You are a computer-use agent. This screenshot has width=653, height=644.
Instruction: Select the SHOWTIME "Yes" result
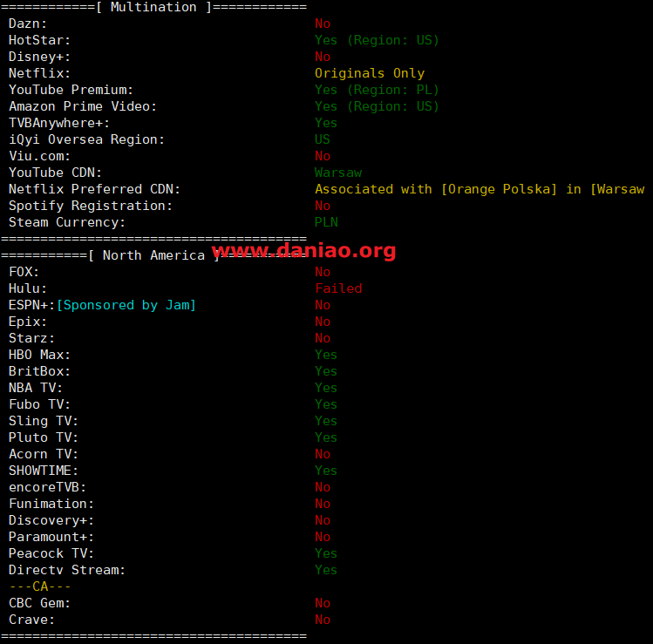(x=326, y=471)
